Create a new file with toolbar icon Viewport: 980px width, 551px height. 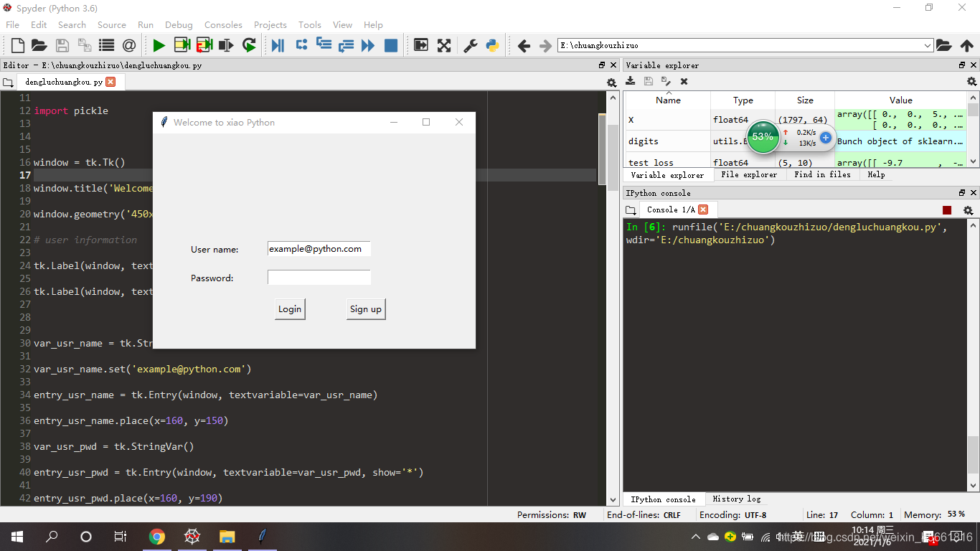pos(18,46)
